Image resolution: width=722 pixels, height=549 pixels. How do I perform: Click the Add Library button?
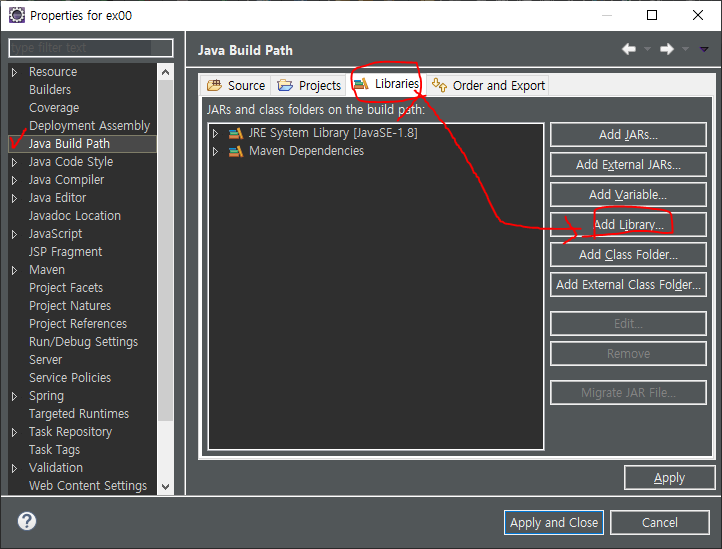click(628, 224)
